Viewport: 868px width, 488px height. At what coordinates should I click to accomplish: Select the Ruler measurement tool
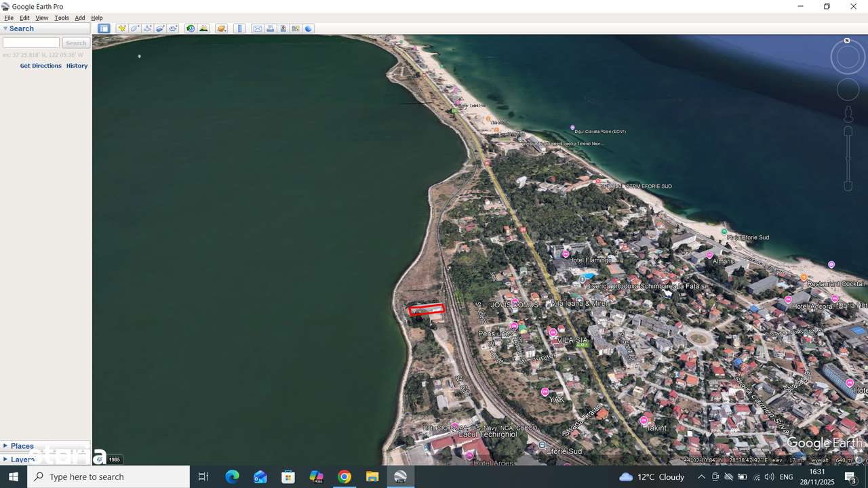tap(239, 28)
